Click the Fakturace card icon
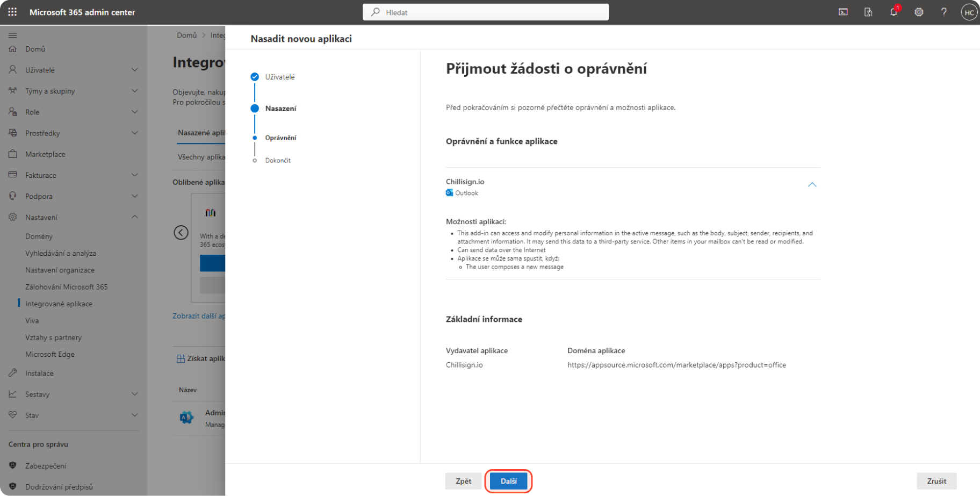The width and height of the screenshot is (980, 496). 13,175
